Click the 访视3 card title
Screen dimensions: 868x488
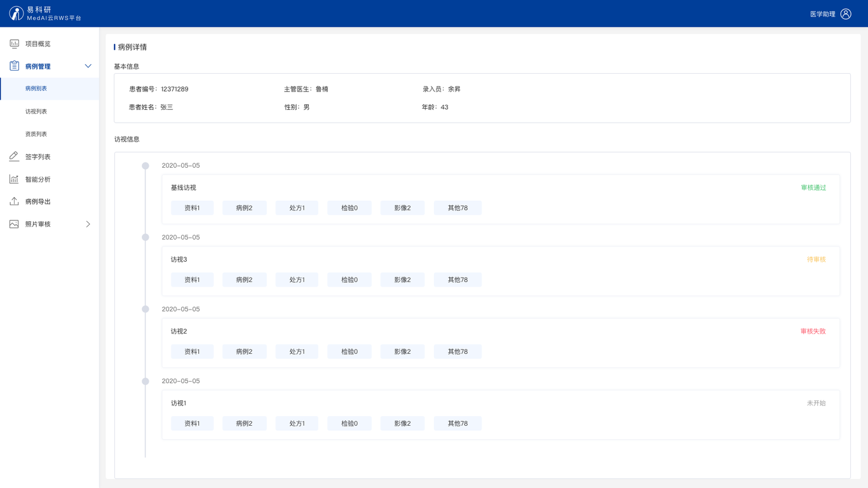pos(179,259)
